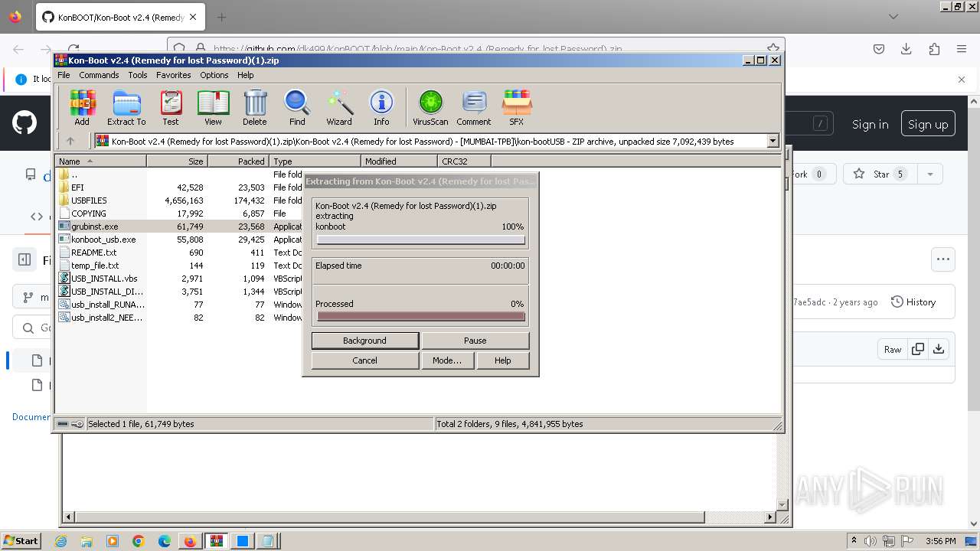Open the Favorites menu
The image size is (980, 551).
point(174,75)
